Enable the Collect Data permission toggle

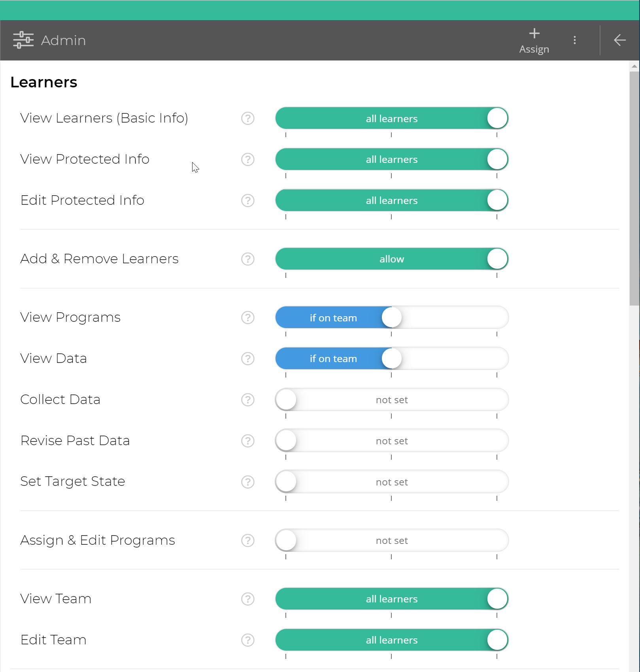point(286,400)
